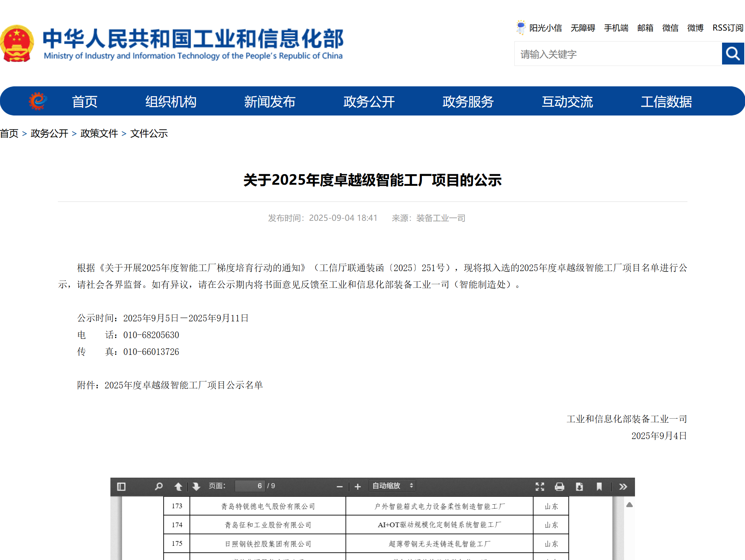Go to the previous PDF page

pos(178,486)
